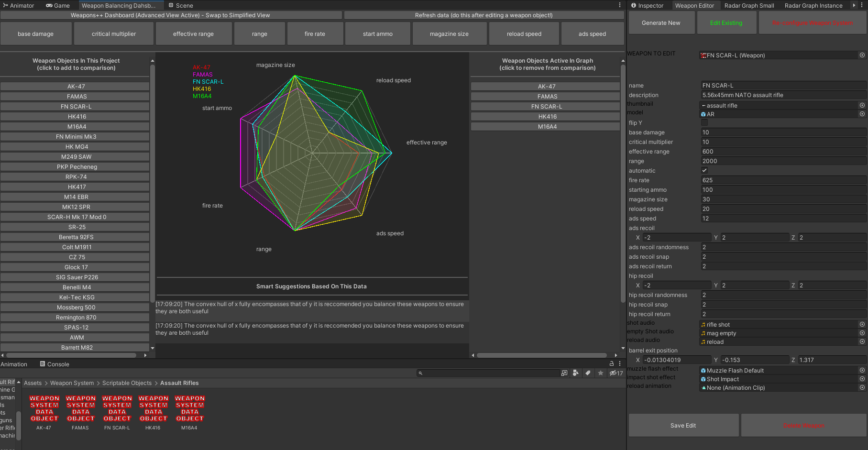The height and width of the screenshot is (450, 868).
Task: Open the FAMAS weapon data asset thumbnail
Action: [80, 408]
